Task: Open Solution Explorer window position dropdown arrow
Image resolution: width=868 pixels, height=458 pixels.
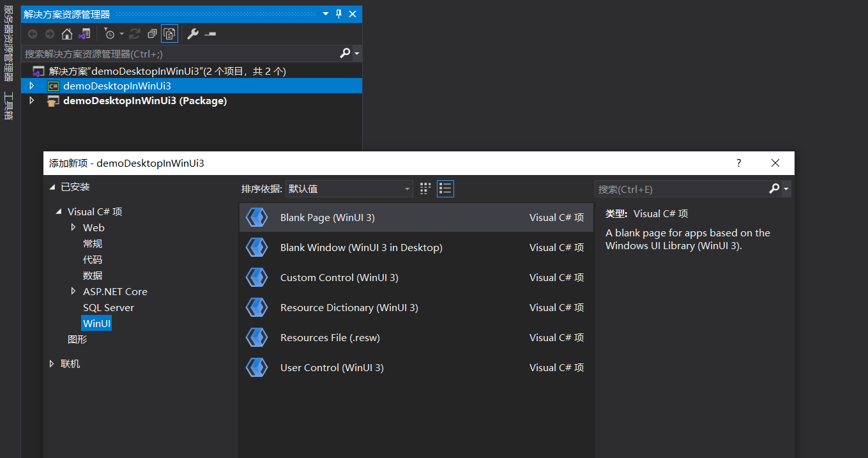Action: tap(326, 14)
